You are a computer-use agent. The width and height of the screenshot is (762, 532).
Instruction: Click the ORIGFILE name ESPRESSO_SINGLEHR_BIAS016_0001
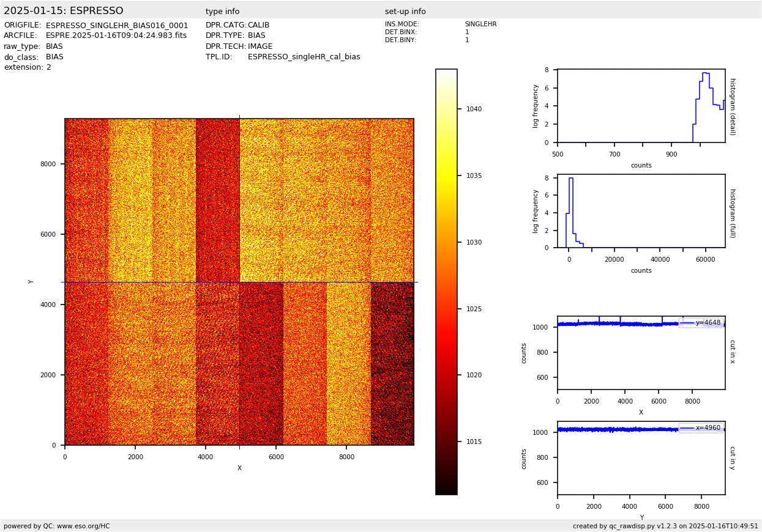tap(117, 26)
